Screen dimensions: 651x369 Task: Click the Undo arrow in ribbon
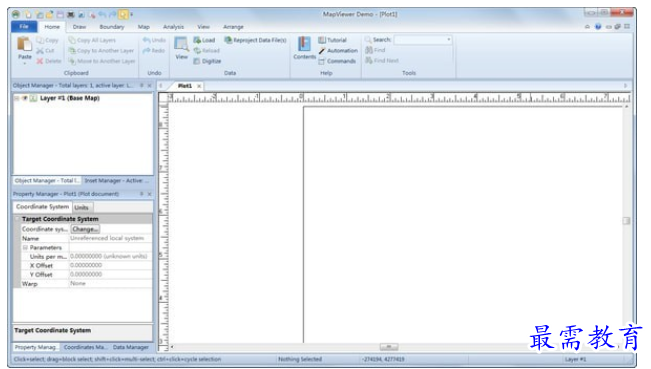pos(147,40)
